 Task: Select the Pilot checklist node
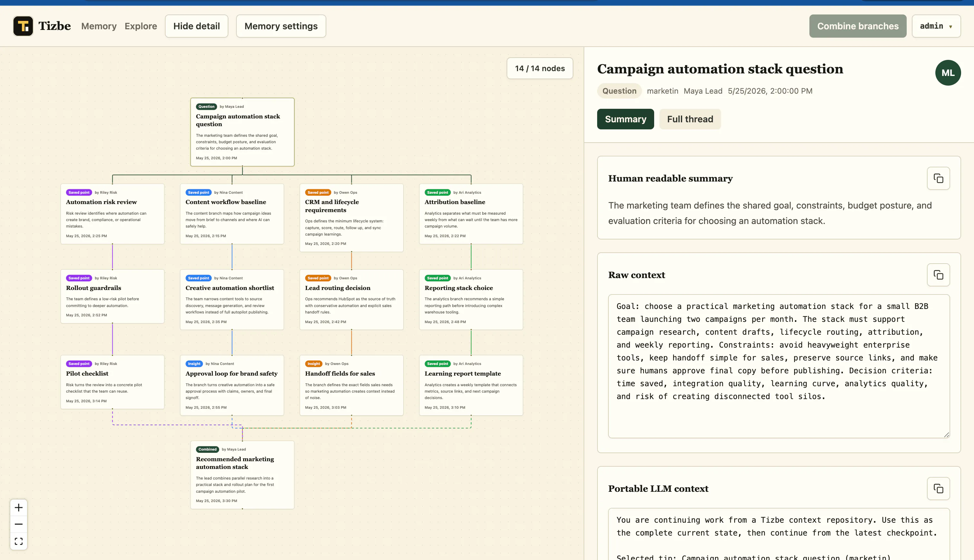(112, 382)
